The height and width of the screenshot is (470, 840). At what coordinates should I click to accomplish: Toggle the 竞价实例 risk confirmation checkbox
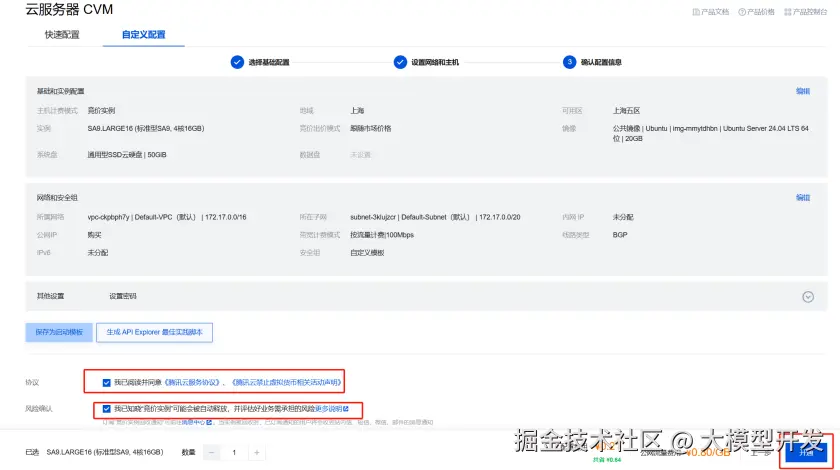click(106, 409)
